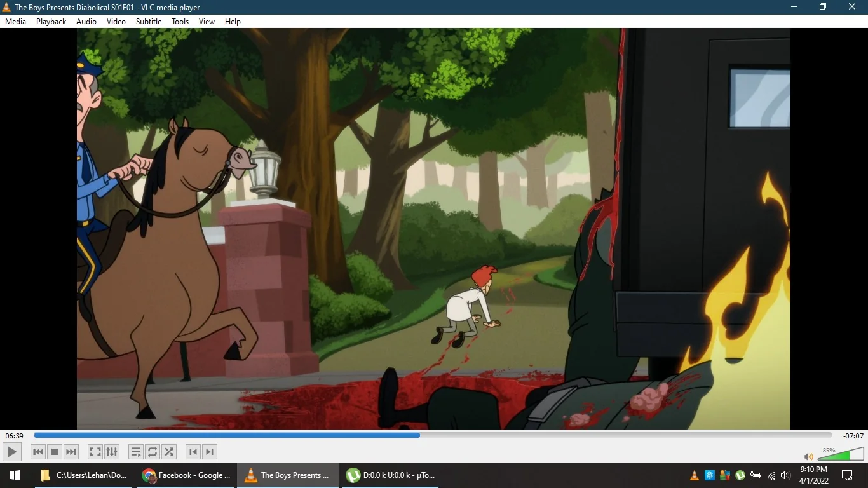
Task: Seek on the blue playback progress bar
Action: pyautogui.click(x=433, y=435)
